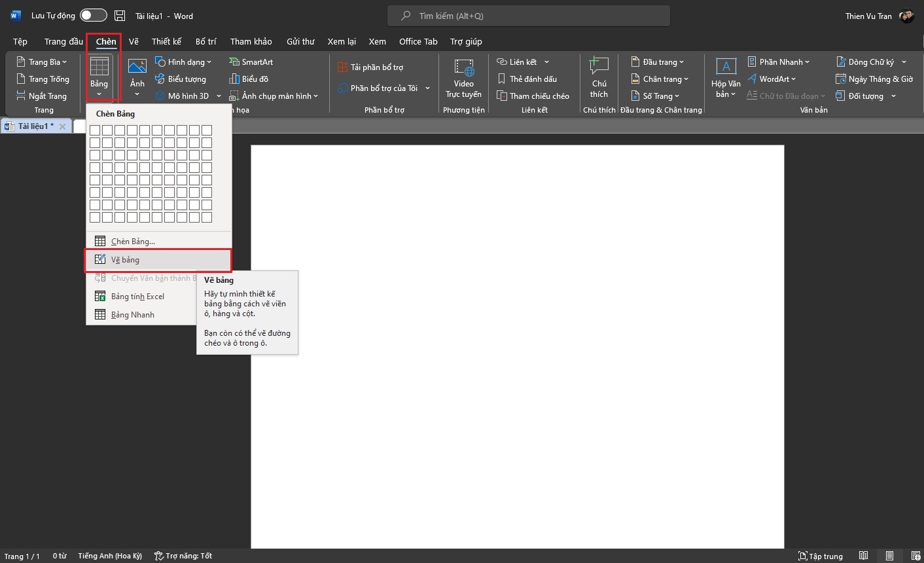924x563 pixels.
Task: Open Dòng Chữ ký signature line
Action: [872, 62]
